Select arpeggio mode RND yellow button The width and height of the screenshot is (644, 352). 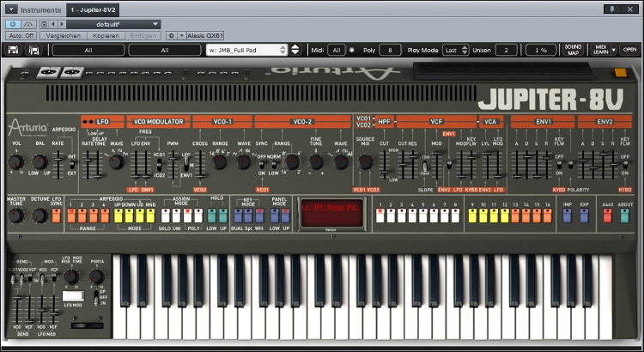(x=151, y=215)
